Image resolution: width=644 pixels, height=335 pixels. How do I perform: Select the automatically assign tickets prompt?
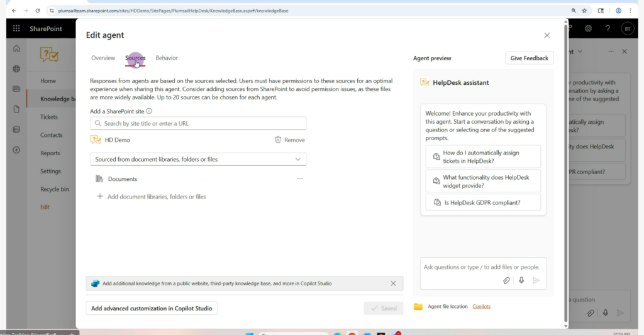(483, 157)
